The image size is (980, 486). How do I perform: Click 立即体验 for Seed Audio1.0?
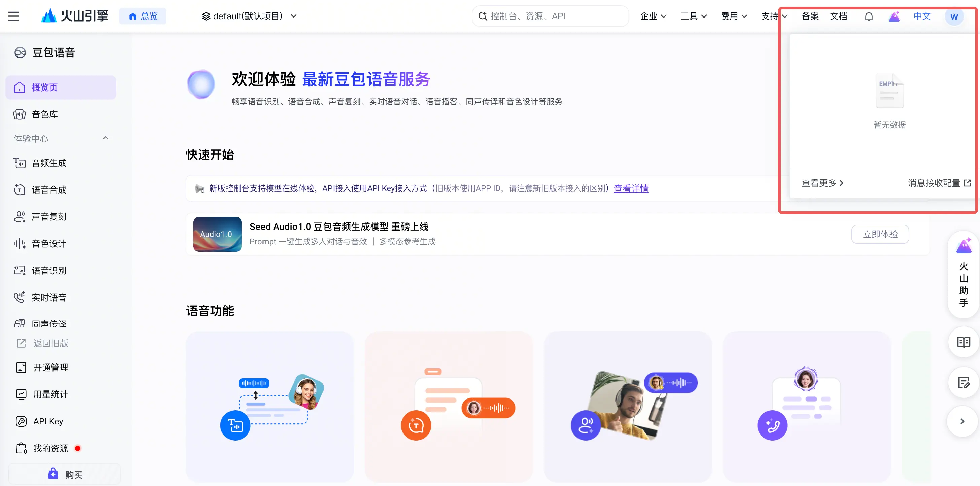coord(880,234)
